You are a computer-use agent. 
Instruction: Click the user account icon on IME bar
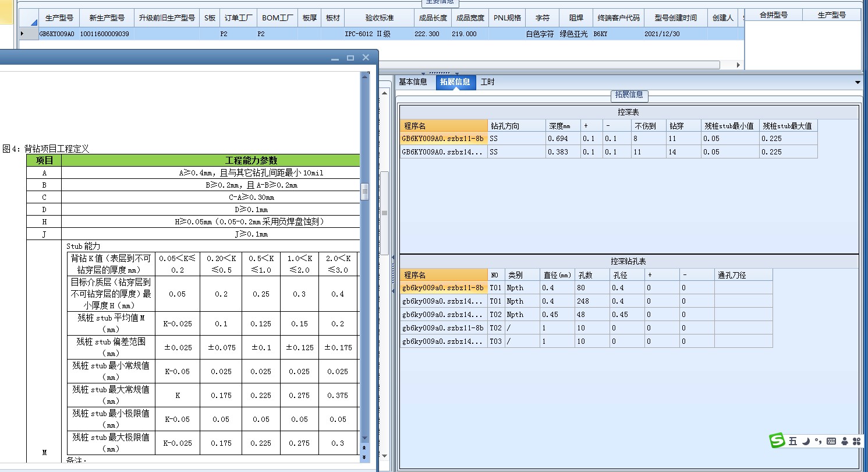pos(844,442)
